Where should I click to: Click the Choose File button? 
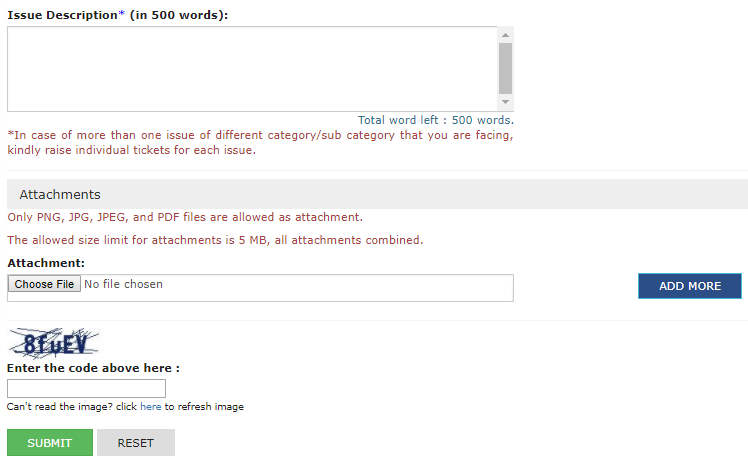coord(44,284)
